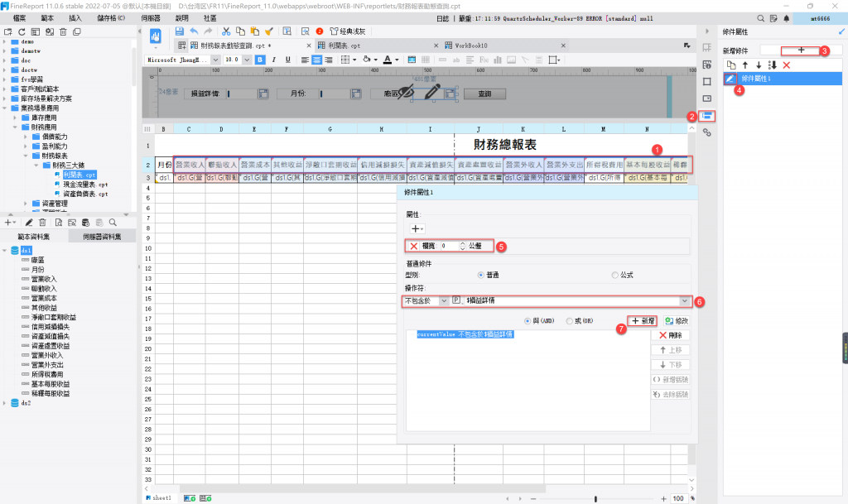Undo the last action in the toolbar
The height and width of the screenshot is (504, 848).
click(x=194, y=31)
